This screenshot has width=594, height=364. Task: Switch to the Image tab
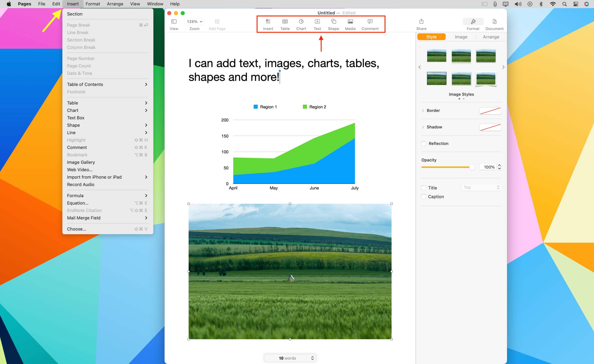point(461,37)
